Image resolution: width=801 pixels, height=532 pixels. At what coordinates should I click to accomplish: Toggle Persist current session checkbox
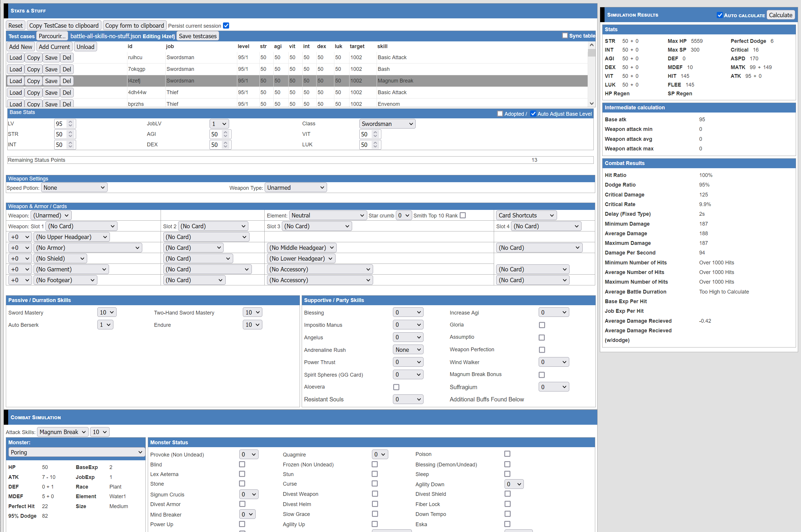point(226,26)
